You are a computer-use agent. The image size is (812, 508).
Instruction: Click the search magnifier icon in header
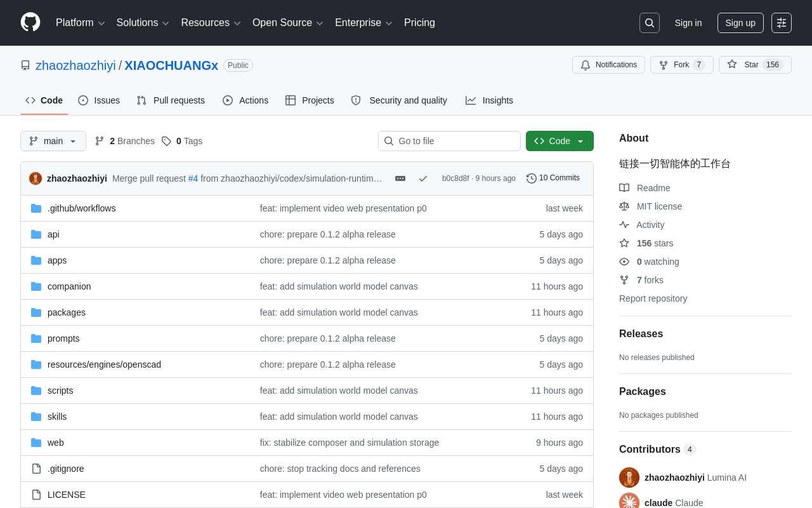tap(650, 23)
